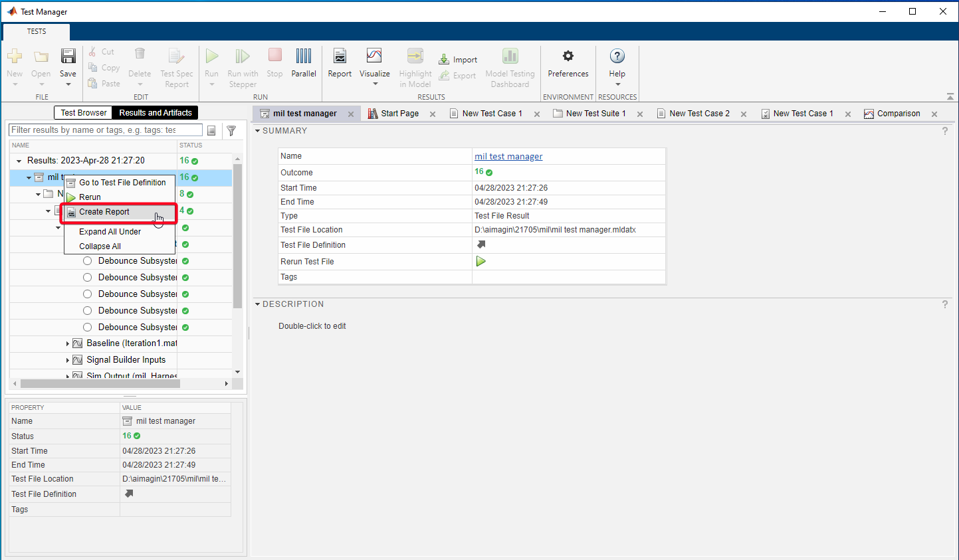Select Go to Test File Definition

[x=120, y=182]
